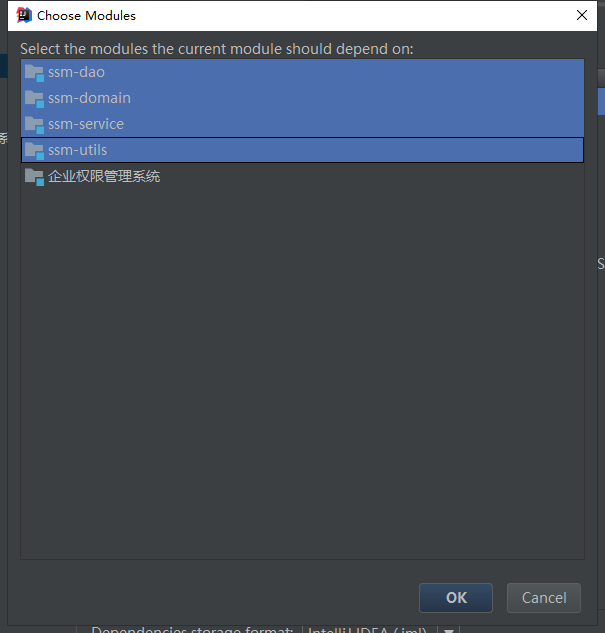
Task: Click empty space in the module list
Action: click(302, 363)
